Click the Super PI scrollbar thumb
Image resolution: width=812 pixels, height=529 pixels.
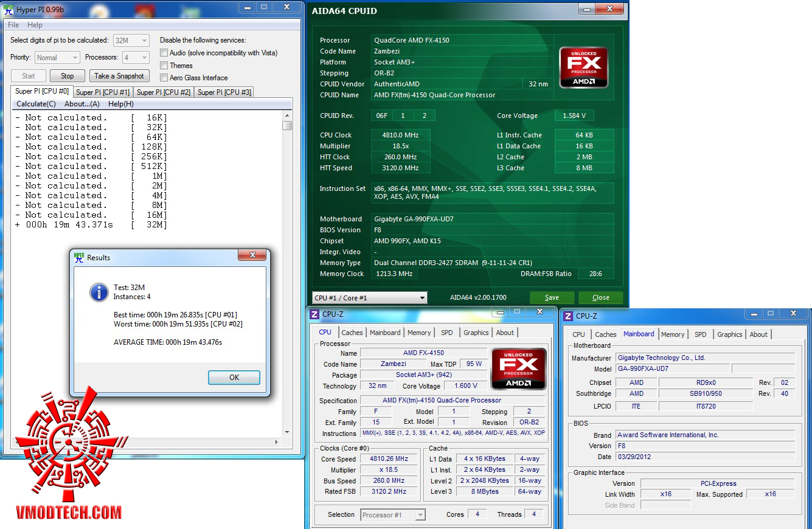click(287, 125)
